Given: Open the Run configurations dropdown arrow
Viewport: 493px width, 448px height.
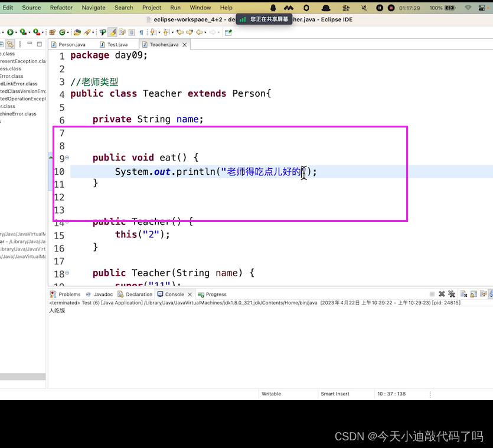Looking at the screenshot, I should [x=16, y=32].
